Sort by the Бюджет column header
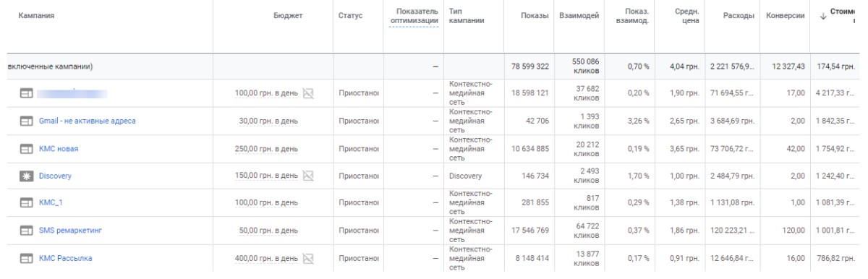This screenshot has height=279, width=868. [x=289, y=16]
